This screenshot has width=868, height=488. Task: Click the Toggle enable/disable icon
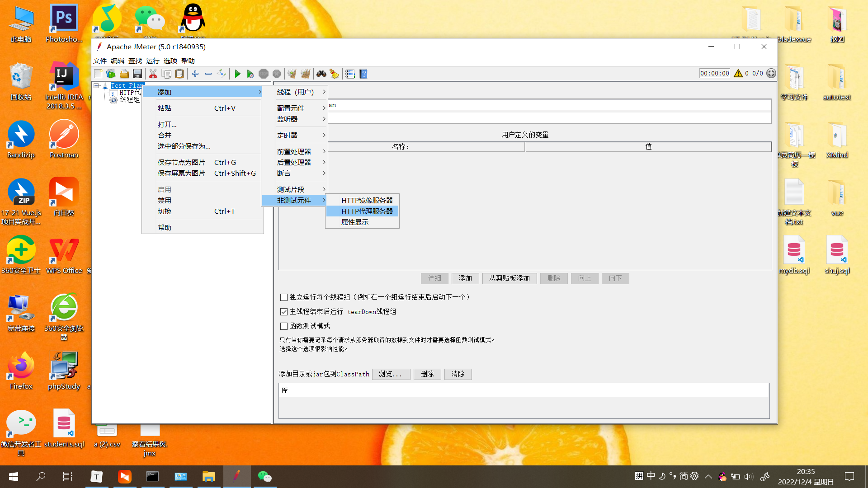(x=222, y=74)
